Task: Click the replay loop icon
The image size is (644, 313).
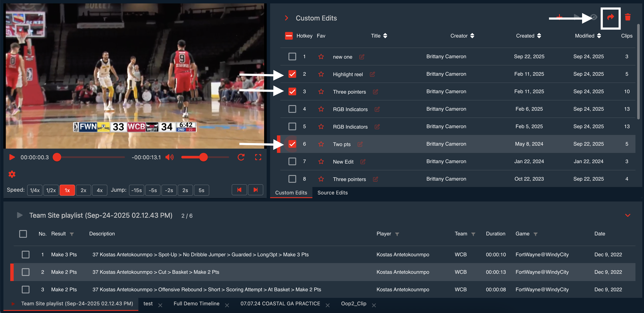Action: [x=241, y=157]
